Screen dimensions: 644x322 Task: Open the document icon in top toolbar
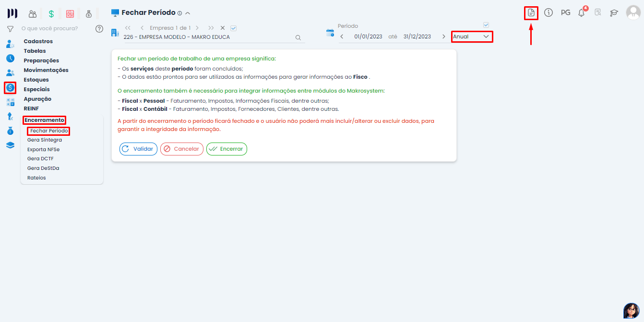(x=531, y=13)
